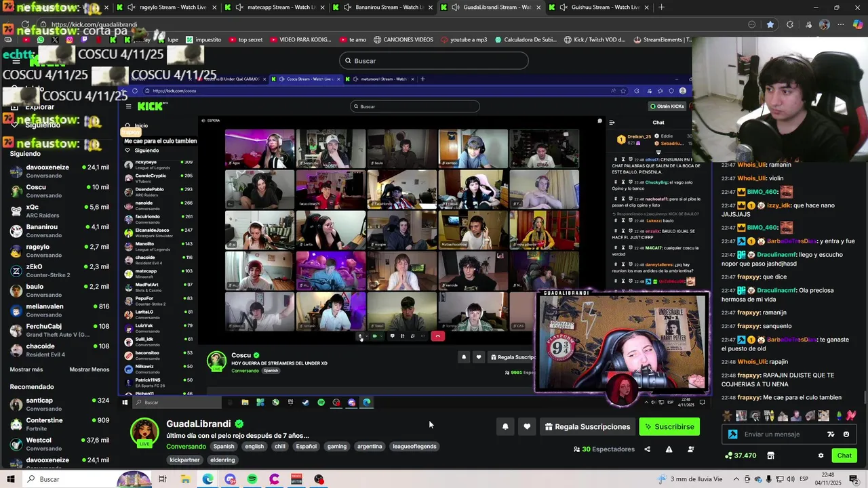Open zEKO channel in sidebar
The image size is (868, 488).
[x=60, y=270]
